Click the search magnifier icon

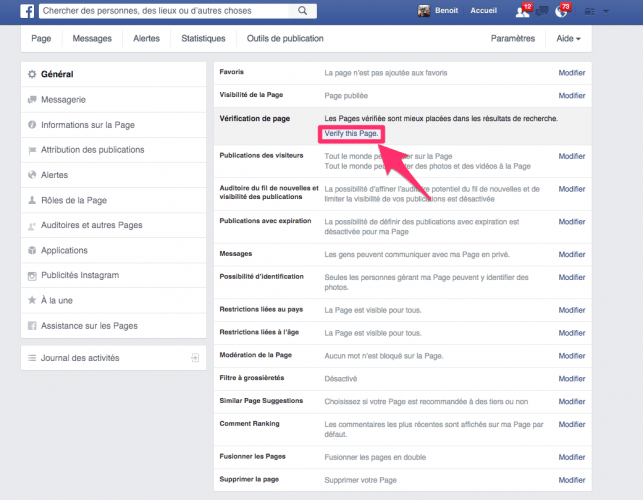tap(303, 11)
